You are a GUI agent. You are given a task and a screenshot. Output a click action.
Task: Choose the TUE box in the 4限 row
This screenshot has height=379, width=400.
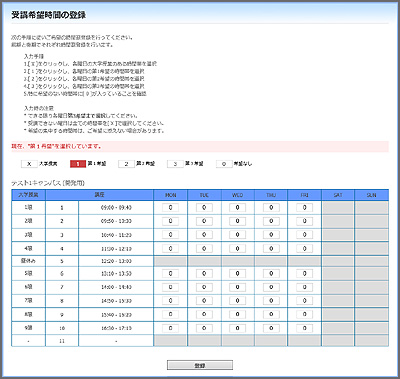tap(204, 248)
